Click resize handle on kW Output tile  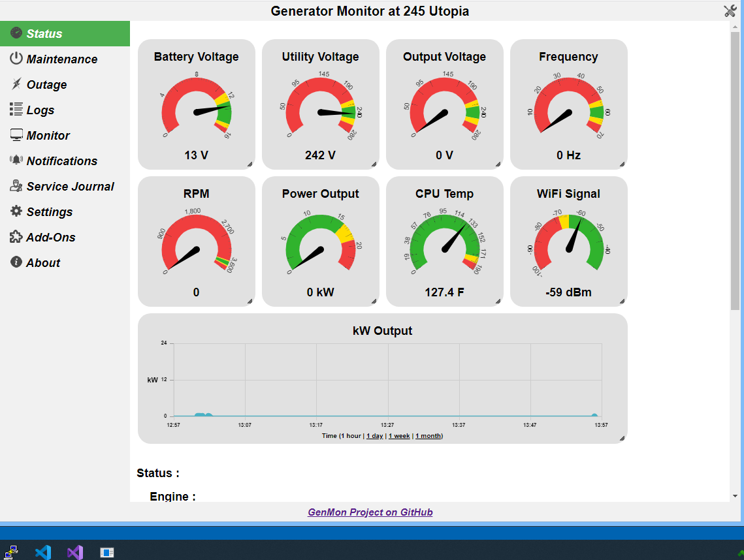coord(622,438)
